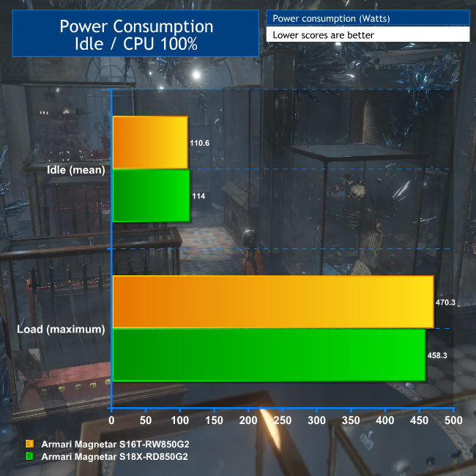The width and height of the screenshot is (476, 476).
Task: Click the value label 110.6
Action: (199, 143)
